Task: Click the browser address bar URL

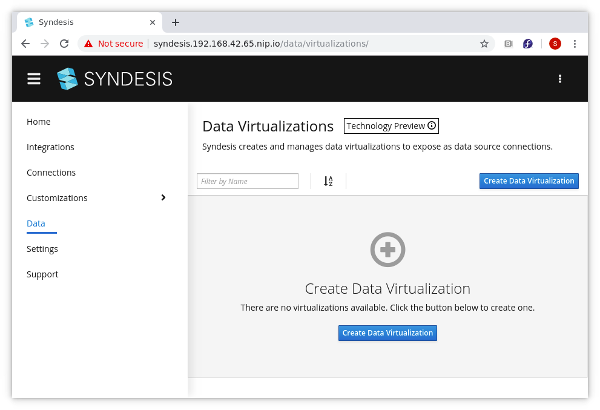Action: coord(261,44)
